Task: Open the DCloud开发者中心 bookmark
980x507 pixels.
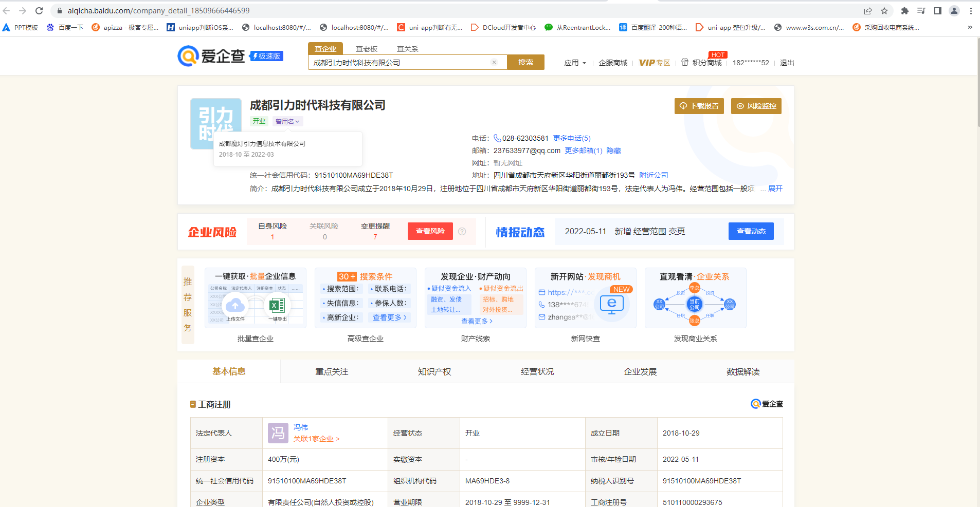Action: (x=503, y=27)
